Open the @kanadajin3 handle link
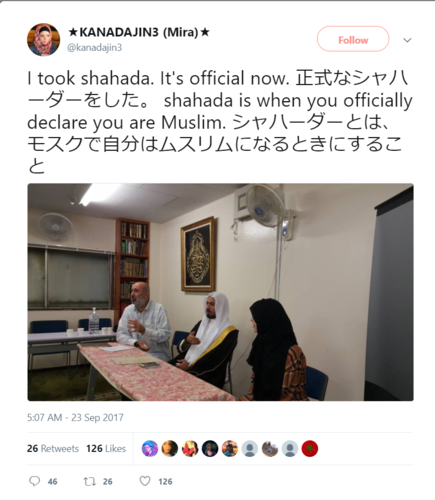 pyautogui.click(x=95, y=48)
